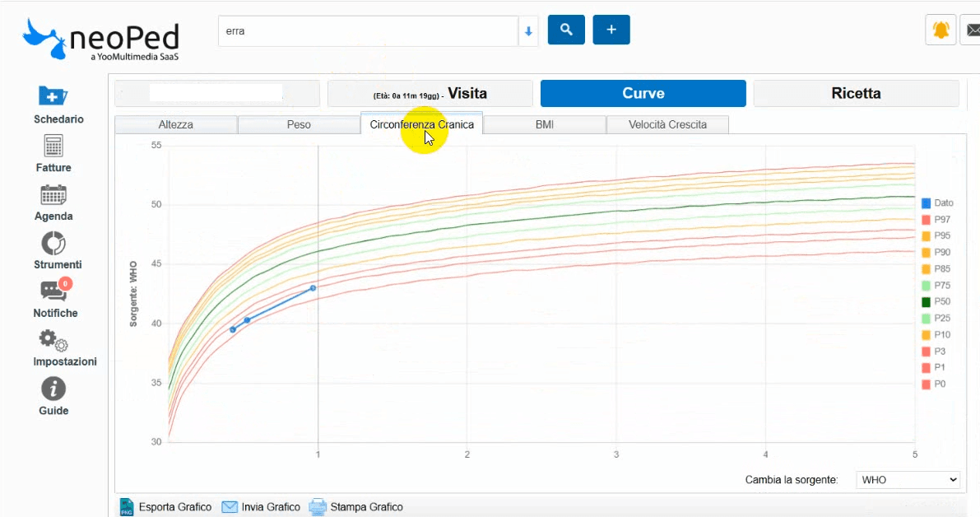Image resolution: width=980 pixels, height=517 pixels.
Task: Click the patient search input field
Action: [x=367, y=31]
